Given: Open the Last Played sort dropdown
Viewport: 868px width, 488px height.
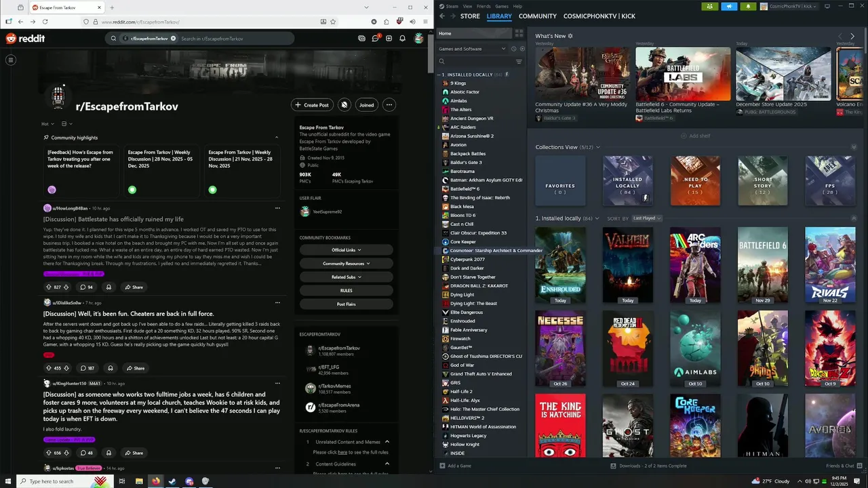Looking at the screenshot, I should [647, 218].
